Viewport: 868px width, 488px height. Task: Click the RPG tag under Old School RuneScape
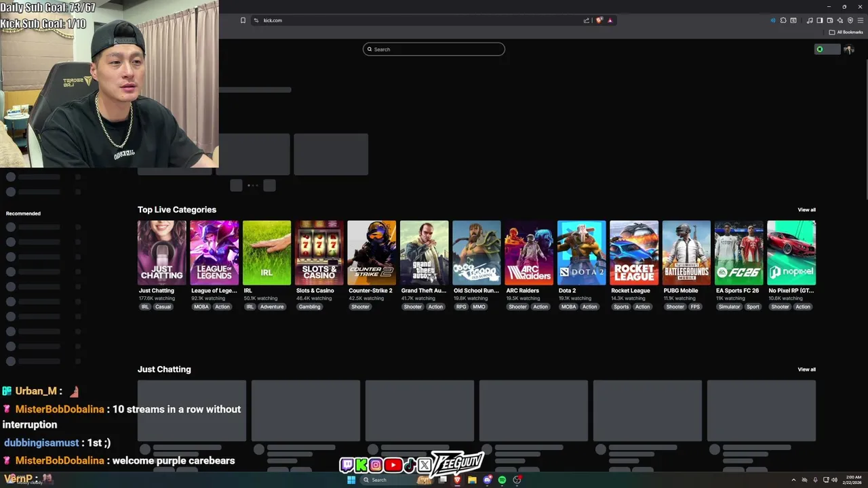tap(461, 307)
